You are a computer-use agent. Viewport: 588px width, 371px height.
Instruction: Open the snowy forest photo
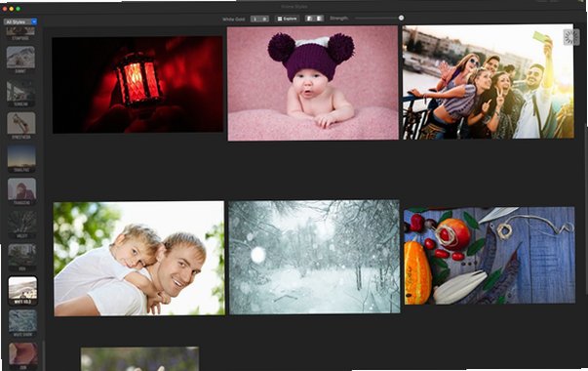click(314, 257)
